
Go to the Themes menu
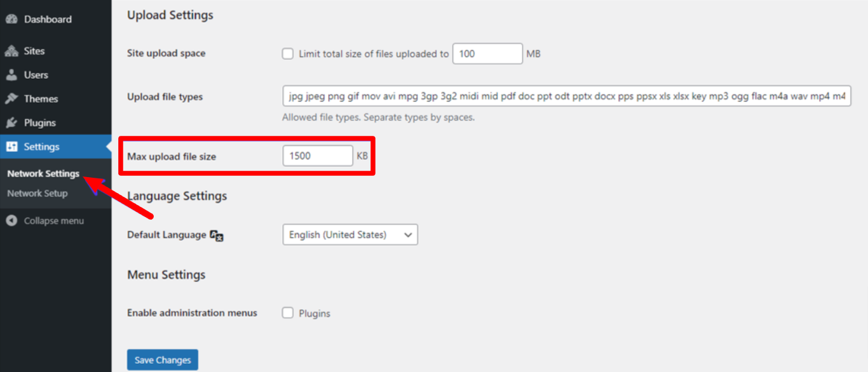click(x=41, y=99)
